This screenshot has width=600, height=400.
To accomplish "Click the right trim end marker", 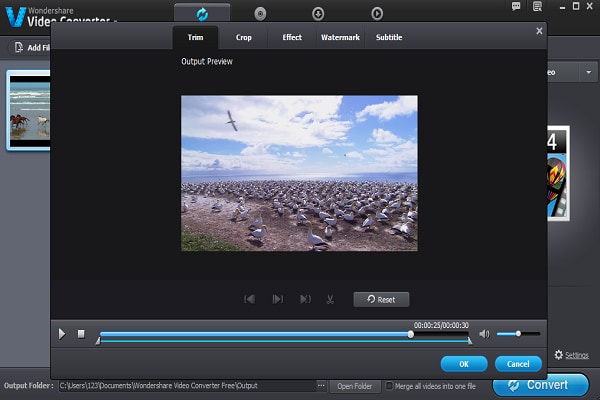I will tap(470, 341).
